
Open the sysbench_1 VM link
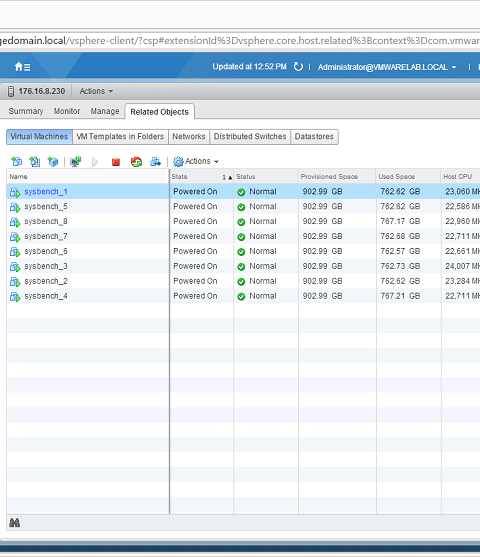46,192
